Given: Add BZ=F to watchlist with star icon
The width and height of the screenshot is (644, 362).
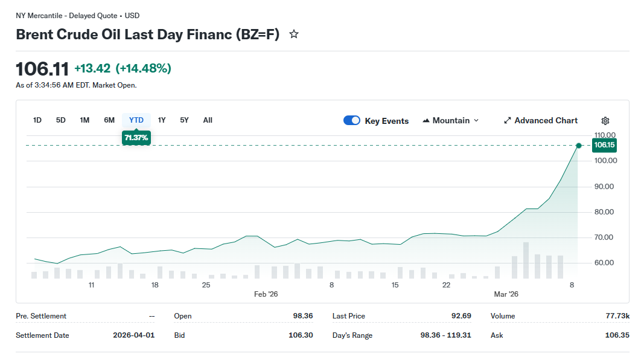Looking at the screenshot, I should click(x=294, y=34).
